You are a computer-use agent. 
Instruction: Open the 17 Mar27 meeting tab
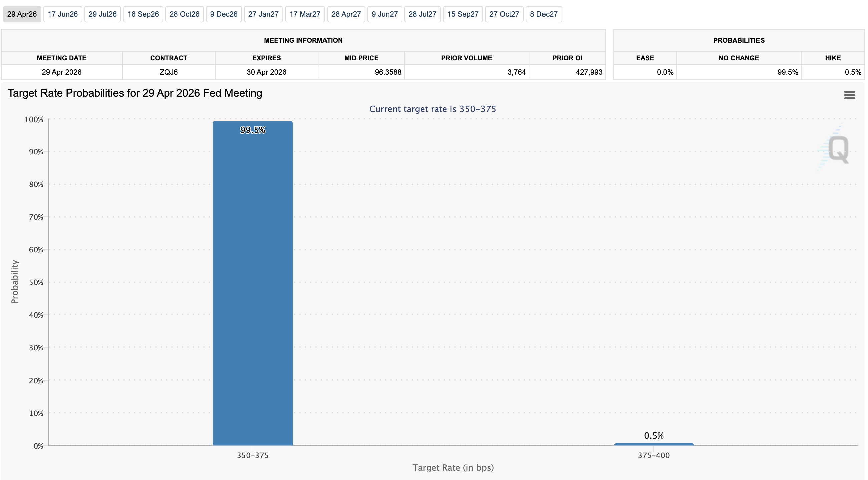(x=304, y=14)
